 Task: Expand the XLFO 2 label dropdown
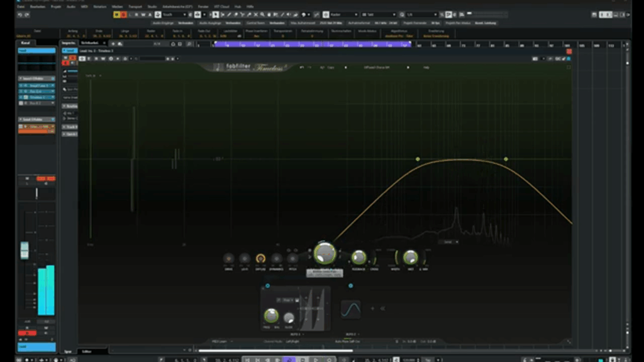point(353,334)
